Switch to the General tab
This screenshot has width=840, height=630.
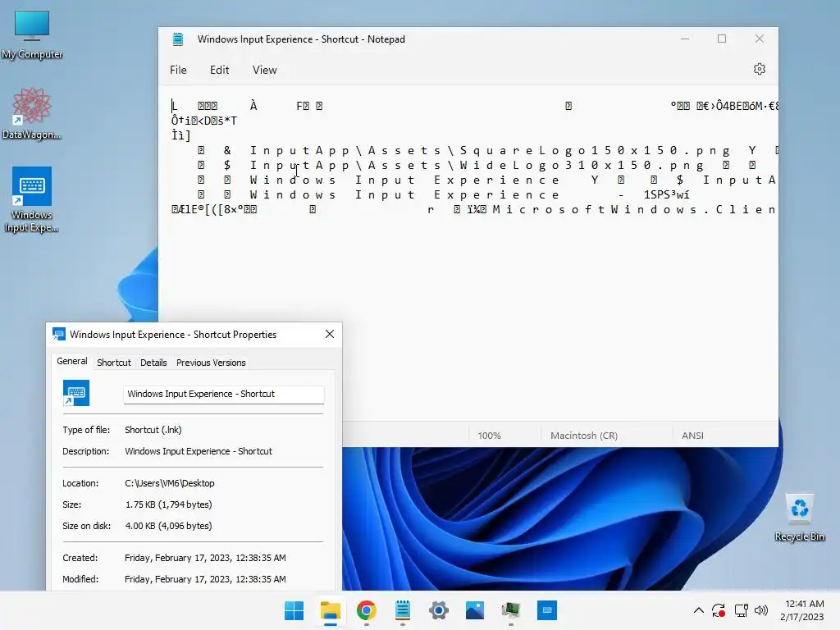(72, 362)
